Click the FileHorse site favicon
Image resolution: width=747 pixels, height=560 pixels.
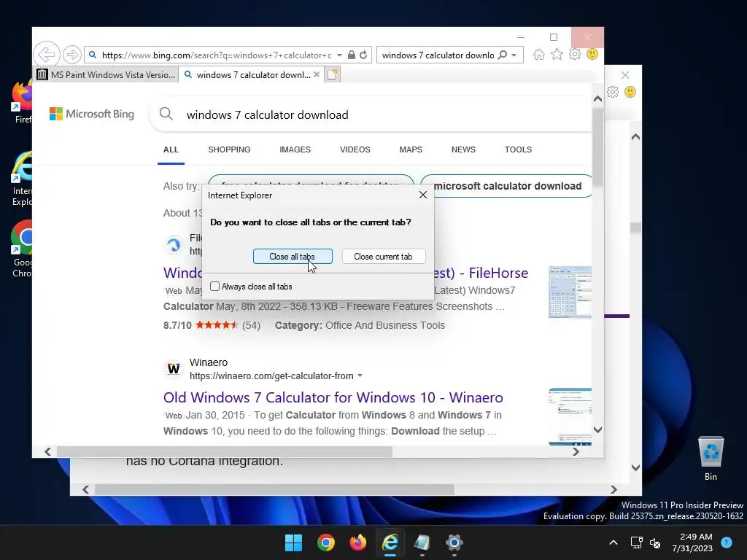(x=174, y=245)
